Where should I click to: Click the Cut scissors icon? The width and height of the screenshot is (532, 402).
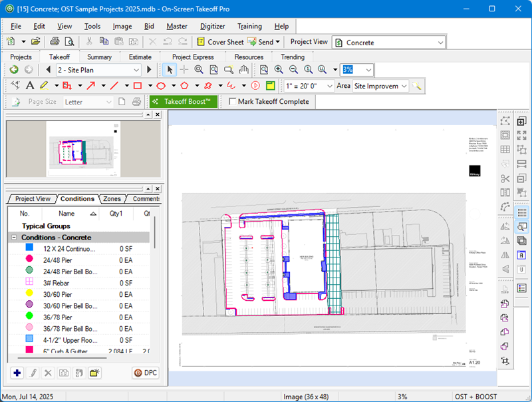[89, 41]
